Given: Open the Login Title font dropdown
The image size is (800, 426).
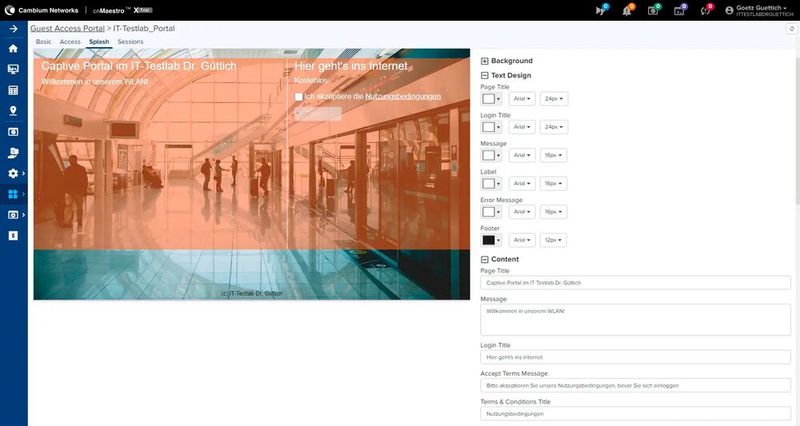Looking at the screenshot, I should [x=522, y=127].
